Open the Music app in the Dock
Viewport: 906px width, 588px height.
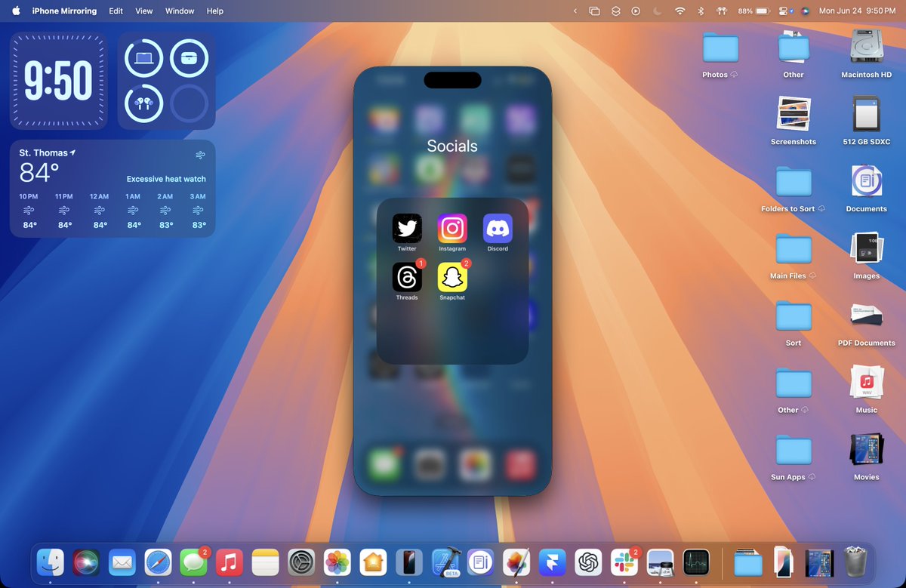pos(230,562)
